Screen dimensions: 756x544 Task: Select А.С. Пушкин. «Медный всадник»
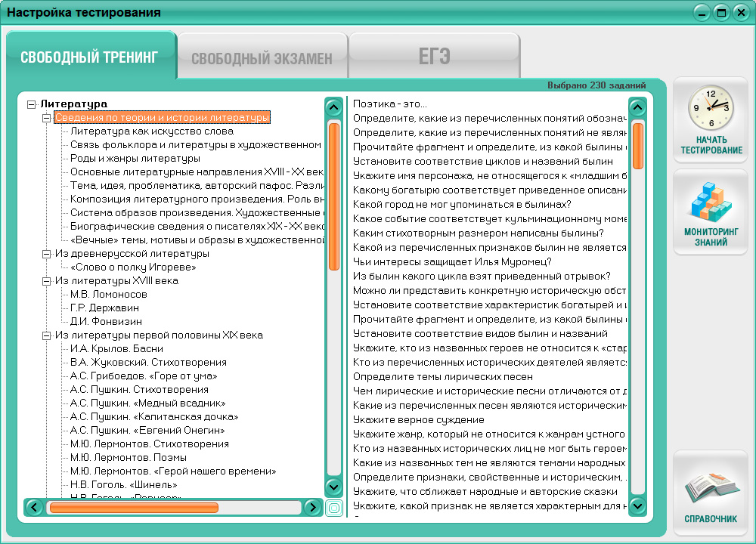147,403
